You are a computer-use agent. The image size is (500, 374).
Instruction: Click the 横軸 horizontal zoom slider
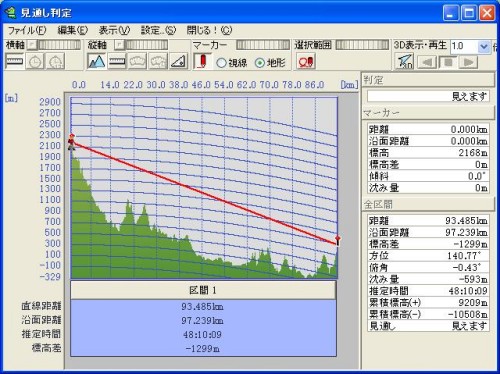[59, 45]
